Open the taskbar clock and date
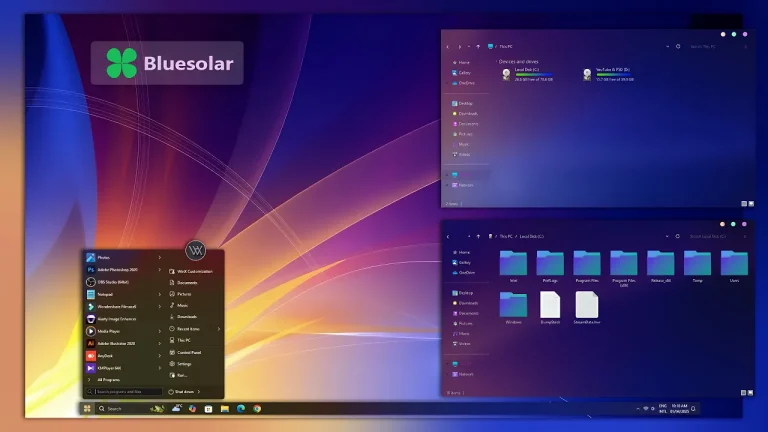Image resolution: width=768 pixels, height=432 pixels. coord(679,408)
